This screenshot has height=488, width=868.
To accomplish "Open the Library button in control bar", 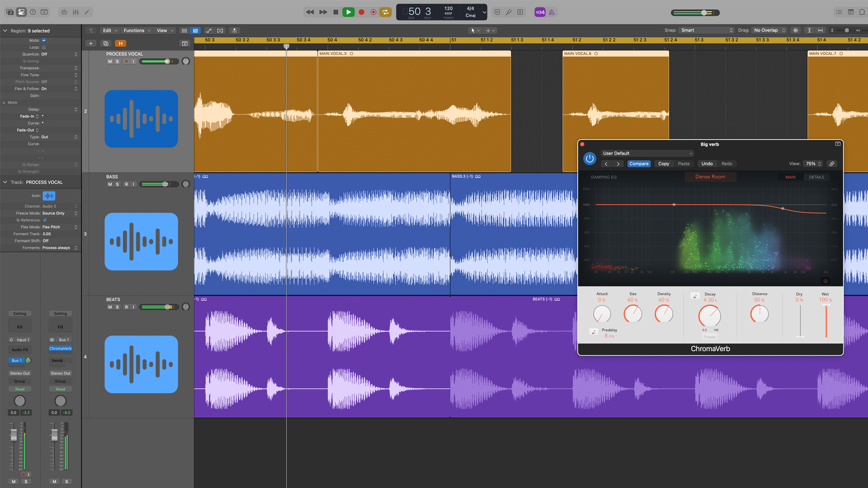I will click(x=10, y=12).
